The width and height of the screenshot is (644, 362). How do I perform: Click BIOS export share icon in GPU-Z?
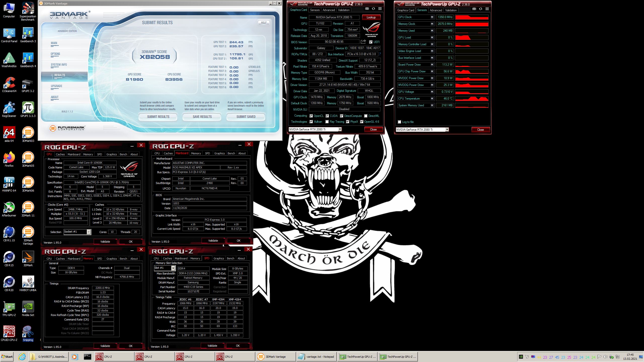click(x=363, y=42)
